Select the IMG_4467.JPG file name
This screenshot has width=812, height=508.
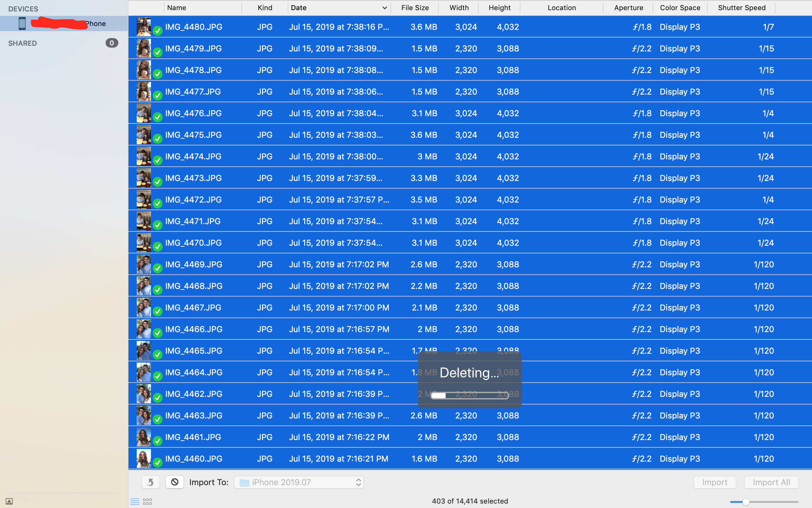(x=193, y=307)
